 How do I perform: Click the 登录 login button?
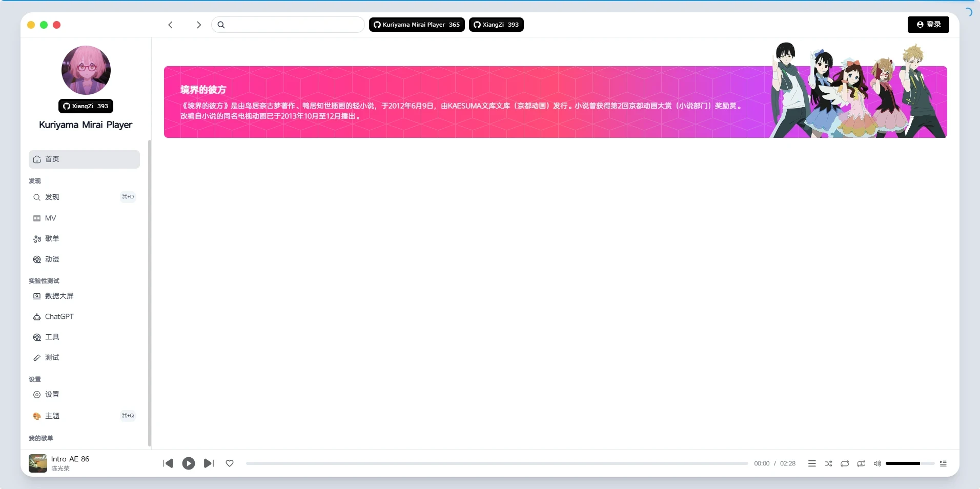coord(928,25)
